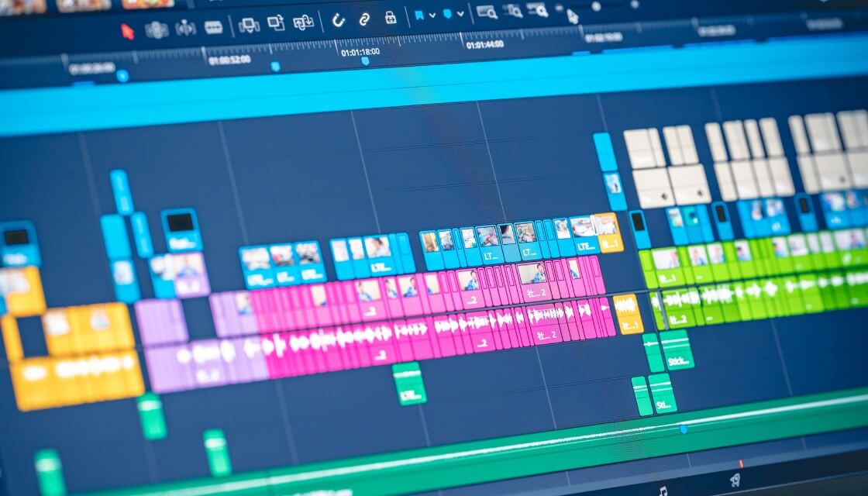Expand the Marker color dropdown arrow
This screenshot has height=496, width=868.
click(460, 13)
